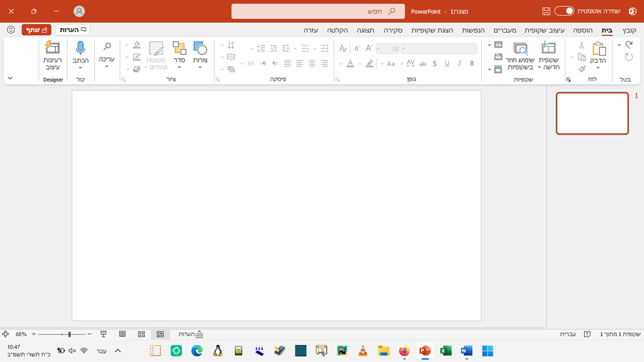
Task: Toggle Underline formatting
Action: click(447, 63)
